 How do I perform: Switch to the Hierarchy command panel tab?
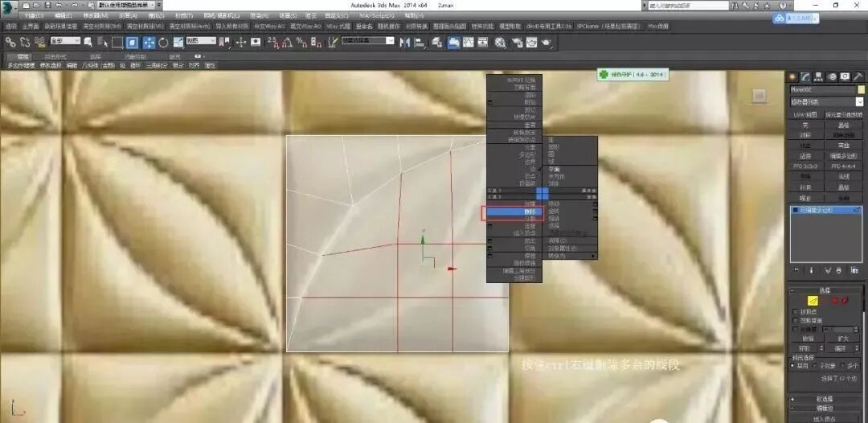coord(819,77)
